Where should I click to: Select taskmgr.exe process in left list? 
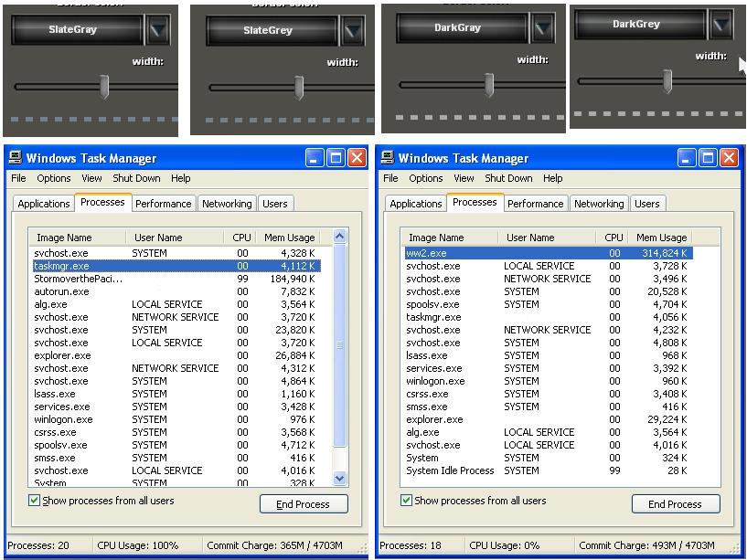pyautogui.click(x=176, y=266)
